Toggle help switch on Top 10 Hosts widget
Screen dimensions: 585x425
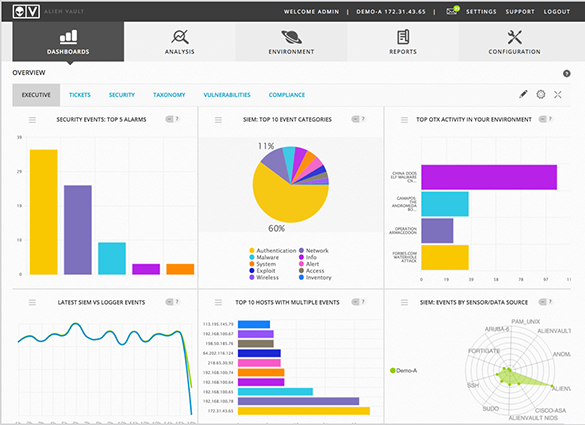359,301
